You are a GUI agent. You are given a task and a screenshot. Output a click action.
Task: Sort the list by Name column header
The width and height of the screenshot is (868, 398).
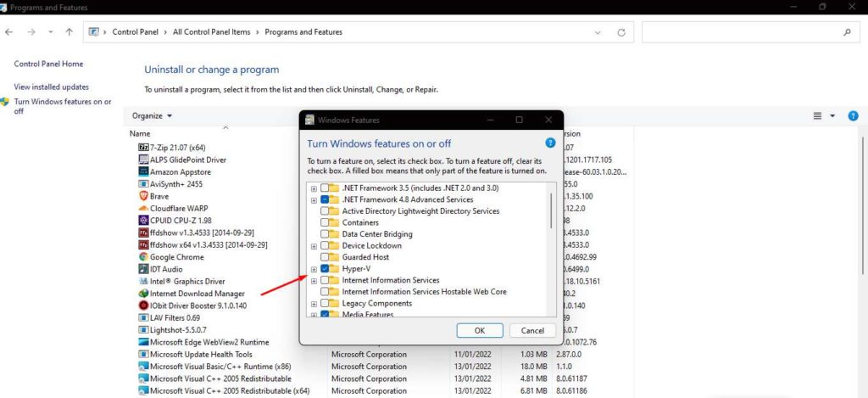[140, 133]
